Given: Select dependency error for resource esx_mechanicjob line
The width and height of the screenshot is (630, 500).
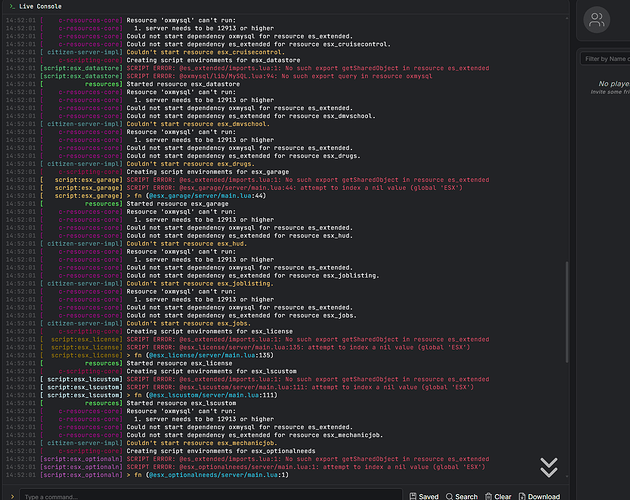Looking at the screenshot, I should pos(255,435).
